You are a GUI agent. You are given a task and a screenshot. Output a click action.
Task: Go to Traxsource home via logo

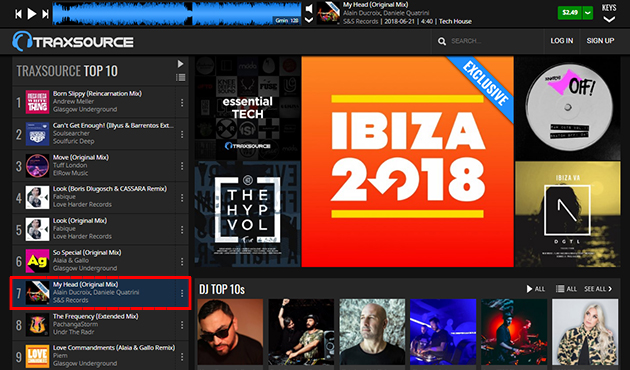73,41
